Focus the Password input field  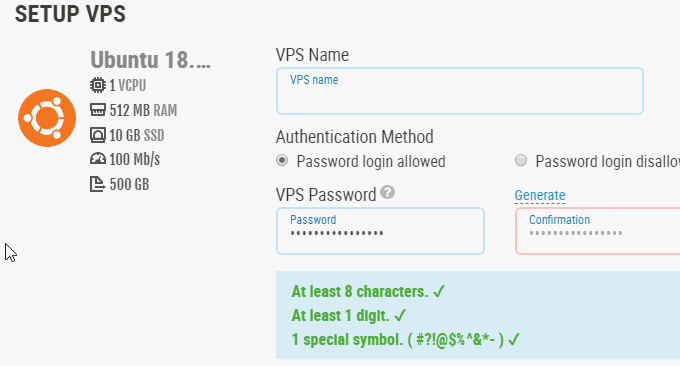[380, 231]
